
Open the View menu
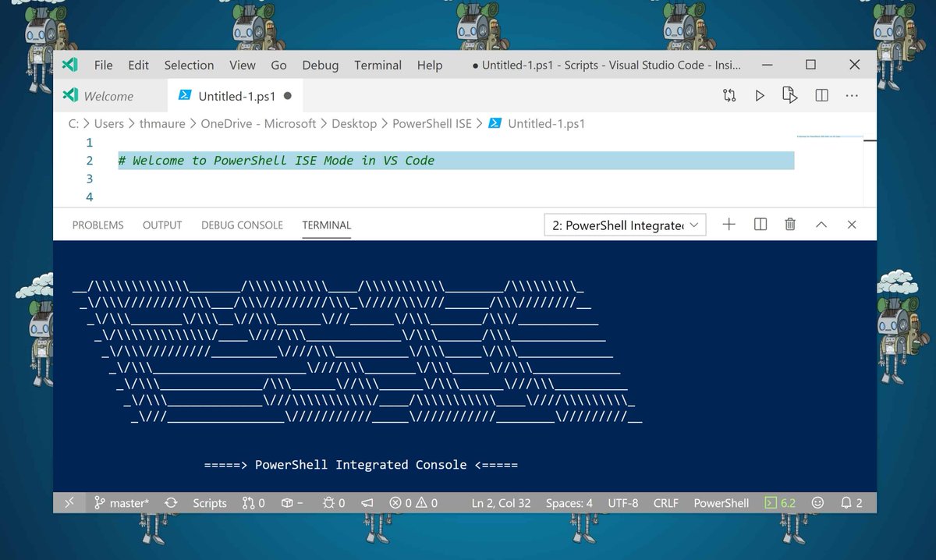(243, 66)
